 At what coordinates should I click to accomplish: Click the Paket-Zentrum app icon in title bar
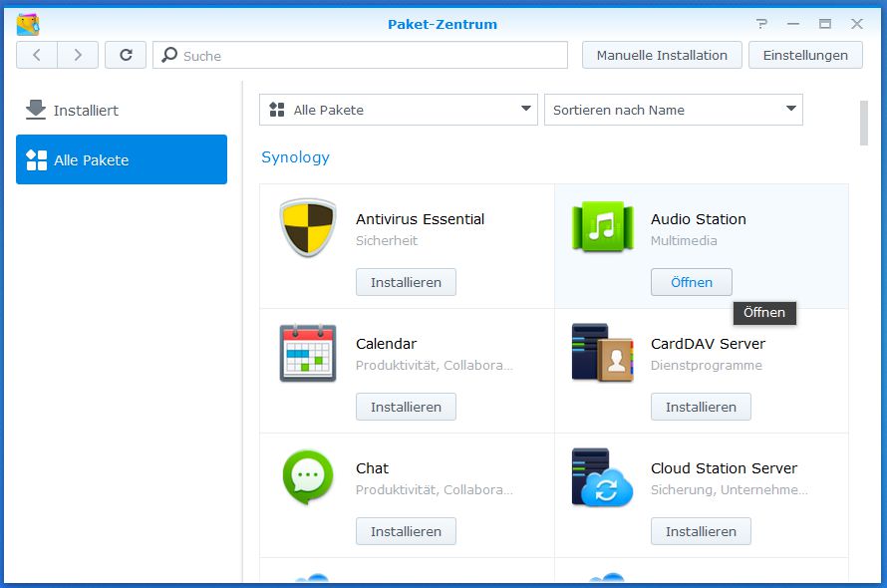[x=28, y=24]
